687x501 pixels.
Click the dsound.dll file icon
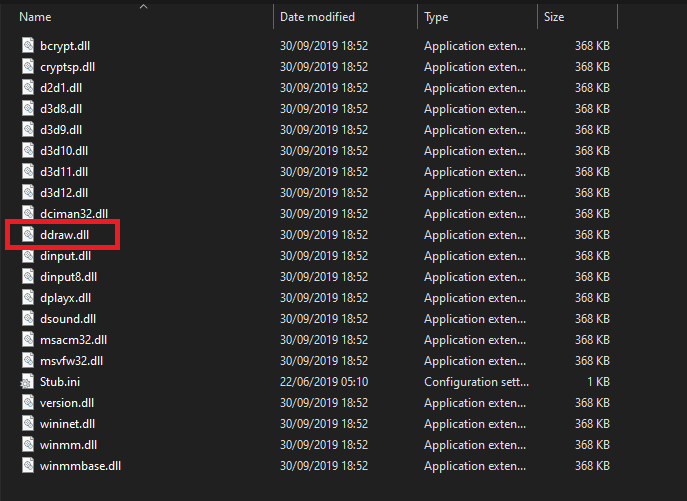point(28,318)
